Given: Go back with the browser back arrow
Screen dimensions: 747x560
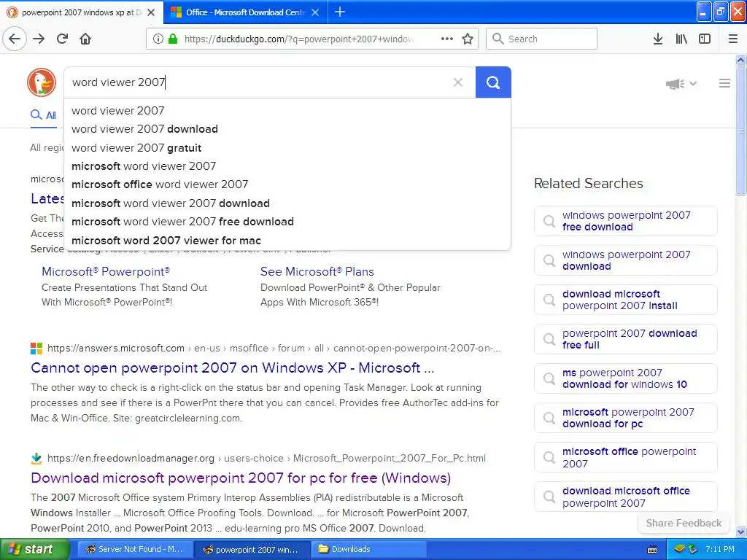Looking at the screenshot, I should pyautogui.click(x=15, y=39).
